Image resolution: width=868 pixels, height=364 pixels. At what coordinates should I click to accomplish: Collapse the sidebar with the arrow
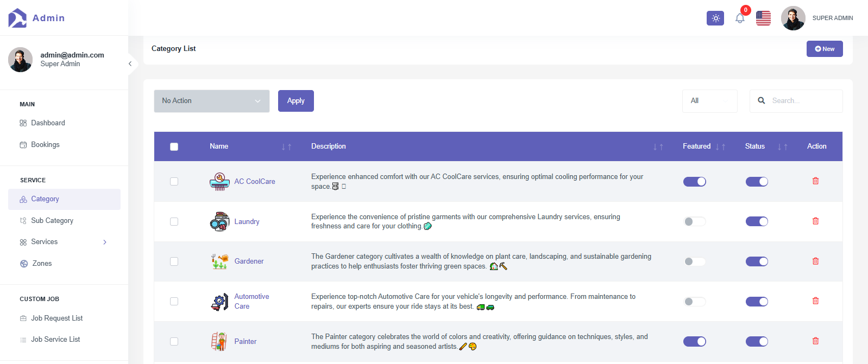coord(130,64)
